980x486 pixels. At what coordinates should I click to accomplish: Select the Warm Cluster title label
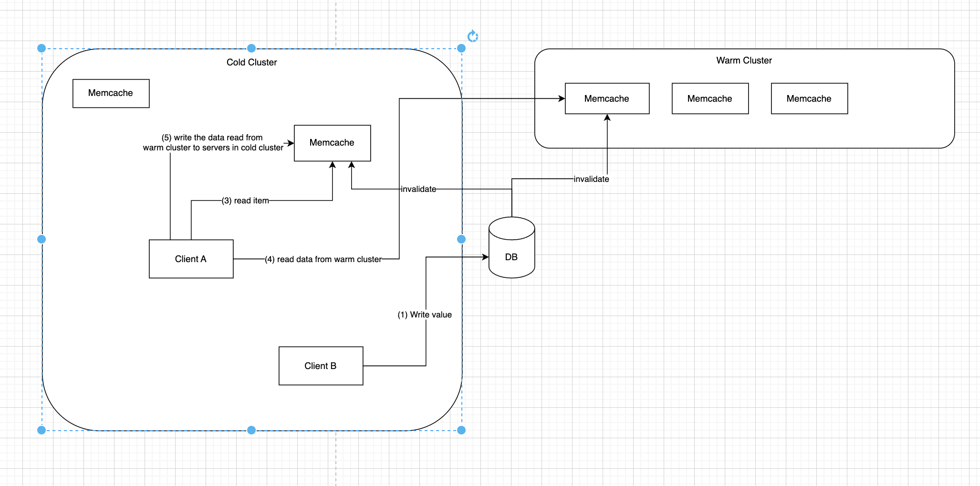[x=744, y=60]
